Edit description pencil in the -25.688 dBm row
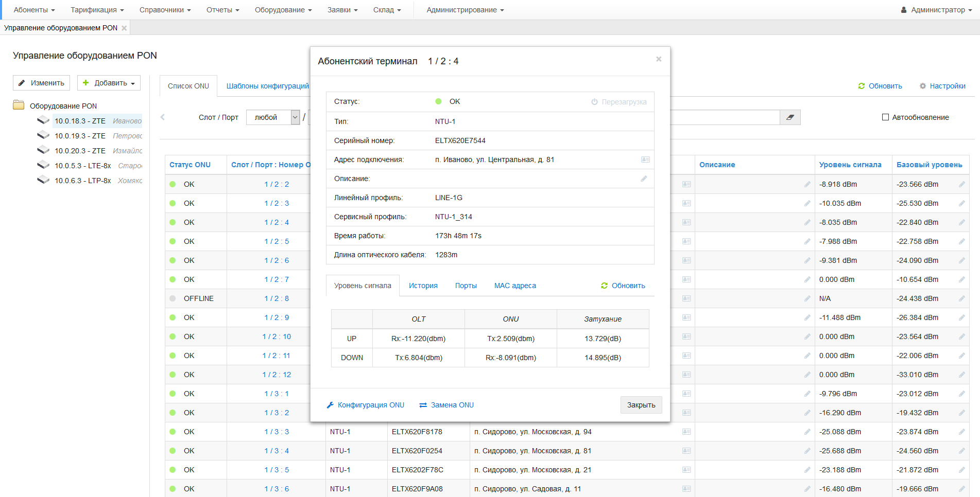 (807, 451)
